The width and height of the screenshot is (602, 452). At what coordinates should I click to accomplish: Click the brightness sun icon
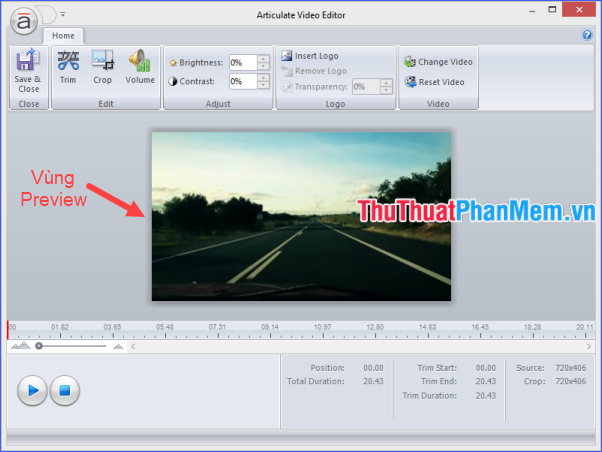click(x=173, y=63)
